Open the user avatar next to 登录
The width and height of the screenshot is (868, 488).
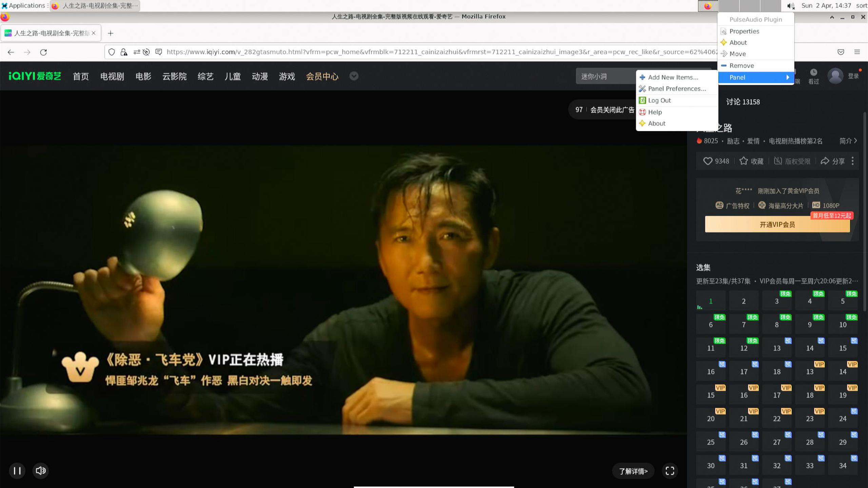tap(835, 76)
